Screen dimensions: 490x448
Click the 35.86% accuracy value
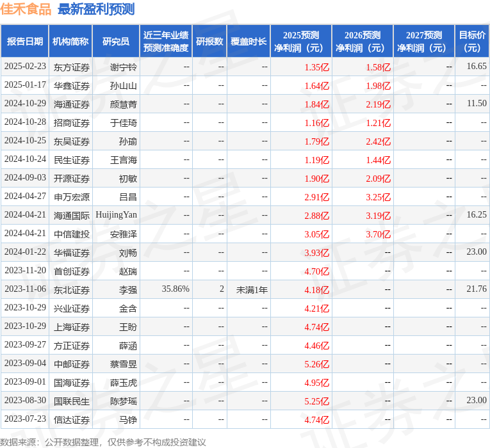[x=176, y=289]
